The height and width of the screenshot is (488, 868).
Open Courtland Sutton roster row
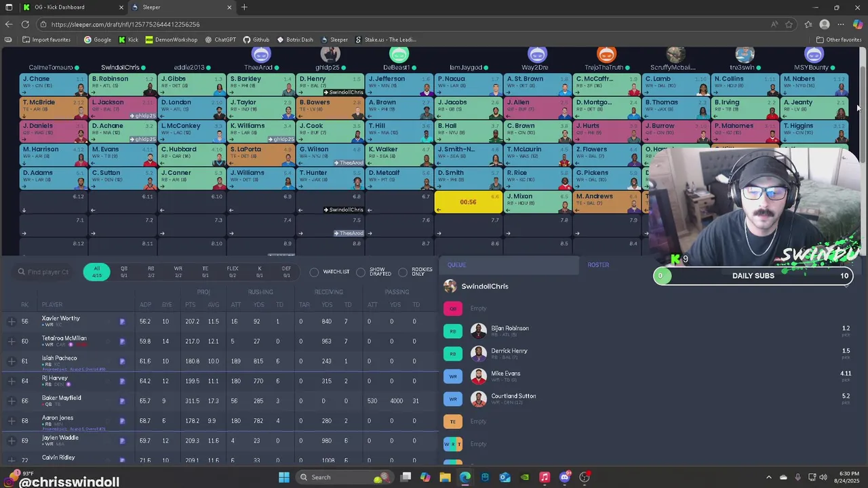pos(648,399)
